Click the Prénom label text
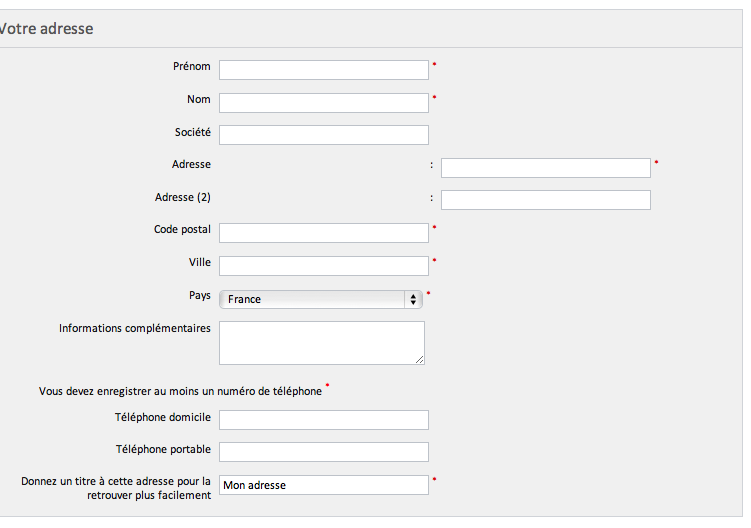The height and width of the screenshot is (528, 751). (192, 67)
